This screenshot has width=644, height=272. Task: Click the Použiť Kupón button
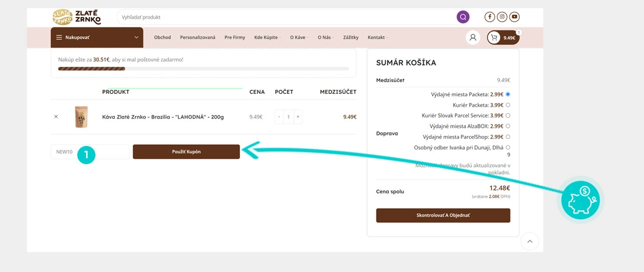tap(186, 152)
